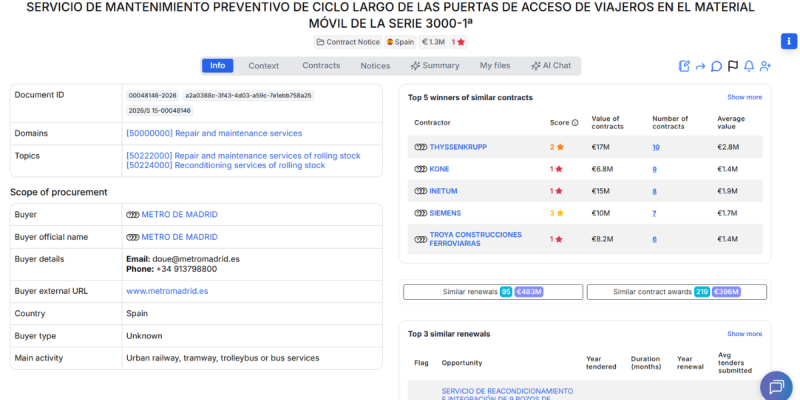Click the Score info icon

[574, 123]
